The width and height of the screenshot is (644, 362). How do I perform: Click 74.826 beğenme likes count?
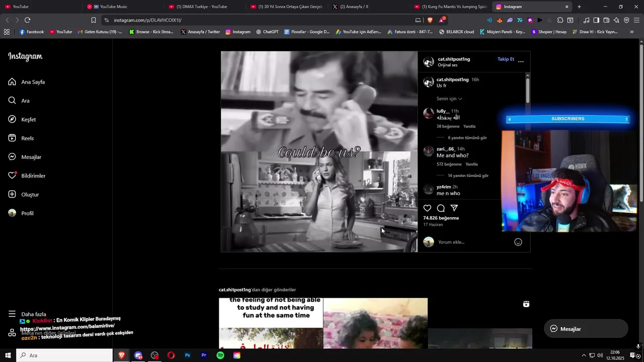[441, 218]
